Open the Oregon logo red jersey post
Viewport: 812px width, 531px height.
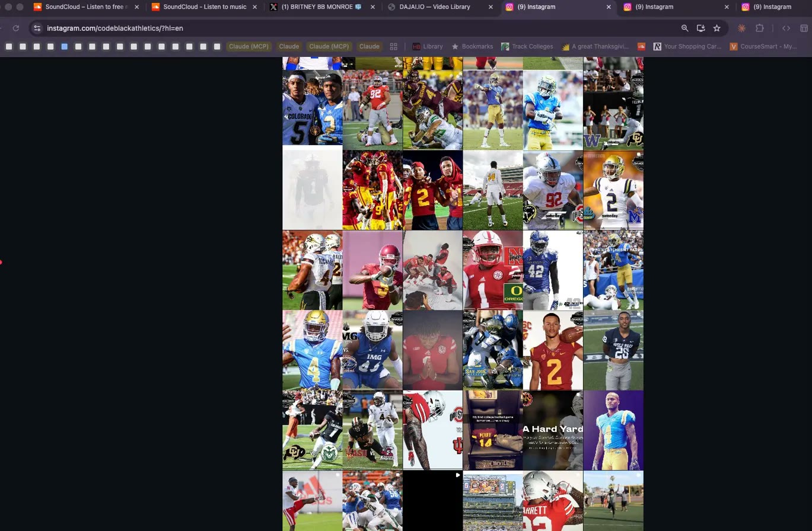click(492, 270)
